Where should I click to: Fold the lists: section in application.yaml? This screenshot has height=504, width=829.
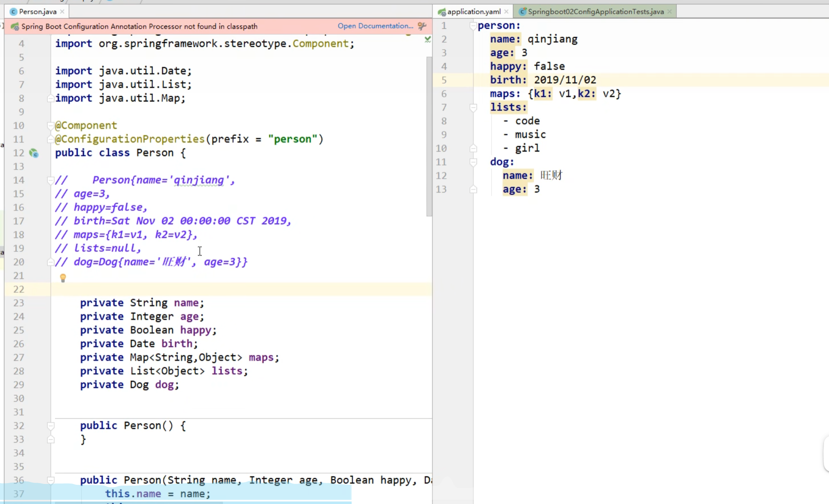pos(473,108)
